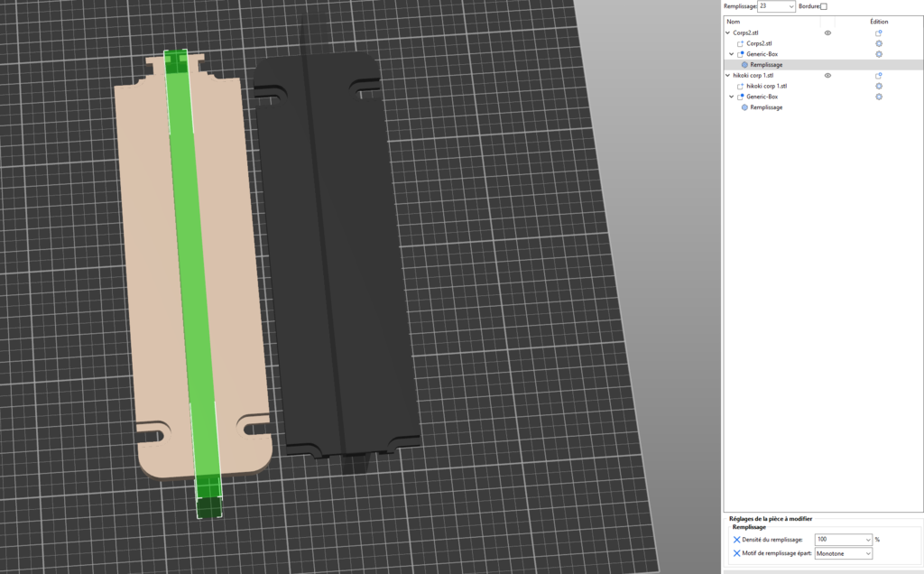Click the edit icon for hikoki corp 1.stl object
Image resolution: width=924 pixels, height=574 pixels.
pos(878,76)
